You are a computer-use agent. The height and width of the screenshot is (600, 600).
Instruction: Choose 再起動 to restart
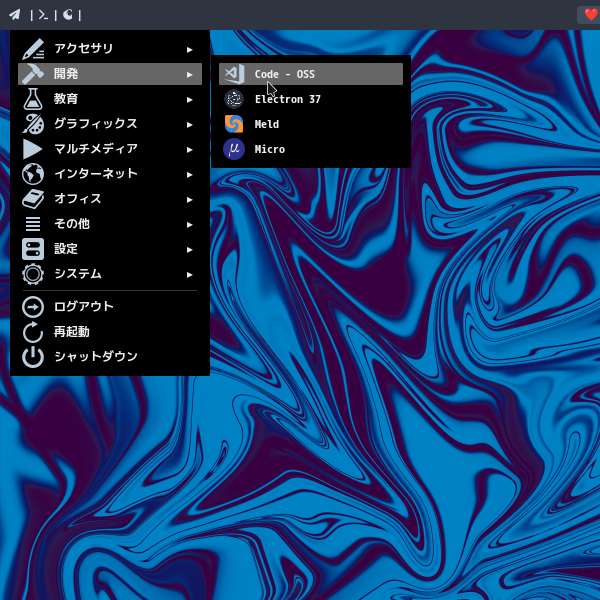point(72,332)
